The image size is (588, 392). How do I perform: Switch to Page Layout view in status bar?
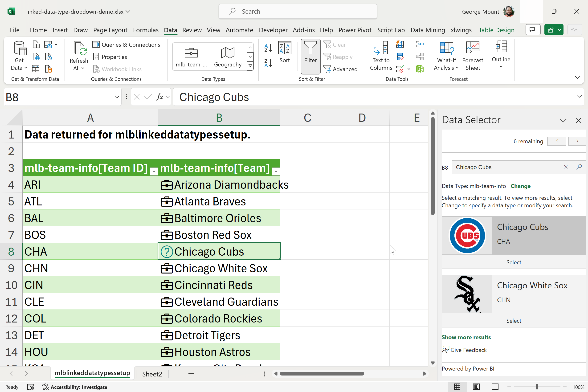tap(476, 387)
